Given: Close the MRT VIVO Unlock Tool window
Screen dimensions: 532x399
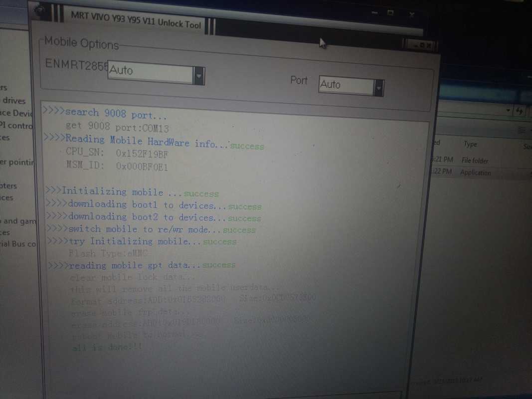Looking at the screenshot, I should click(411, 14).
